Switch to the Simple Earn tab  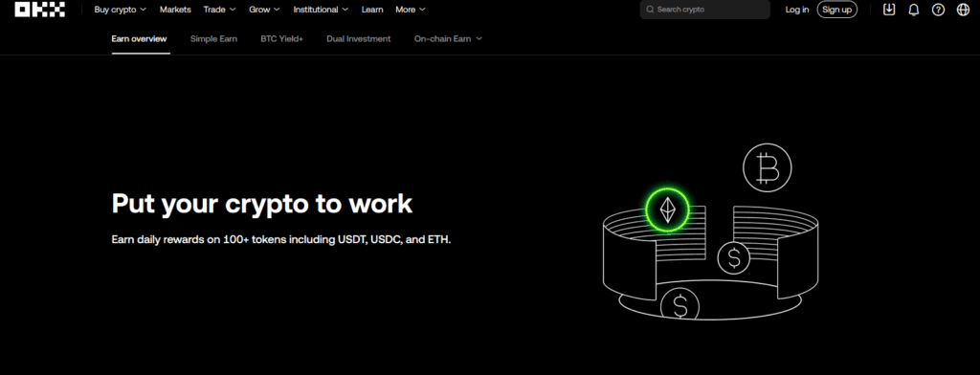213,39
